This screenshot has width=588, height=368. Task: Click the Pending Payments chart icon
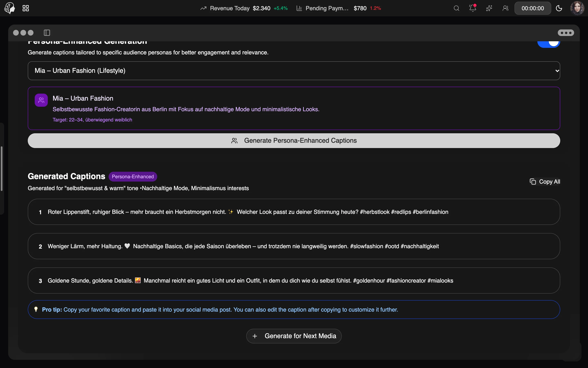[x=299, y=8]
